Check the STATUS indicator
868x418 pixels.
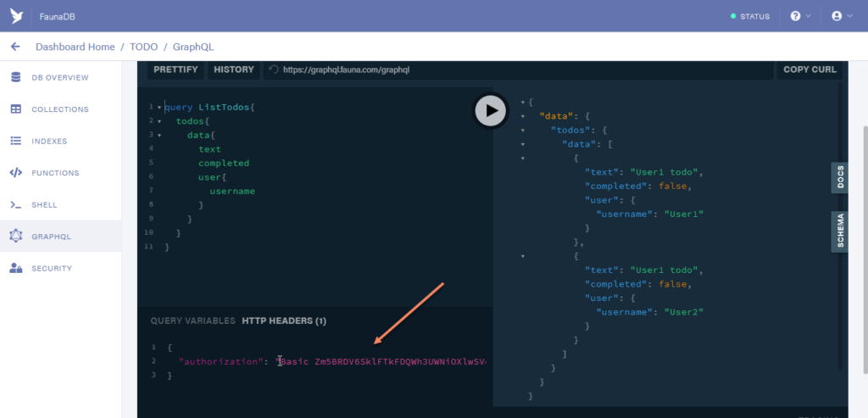[750, 17]
